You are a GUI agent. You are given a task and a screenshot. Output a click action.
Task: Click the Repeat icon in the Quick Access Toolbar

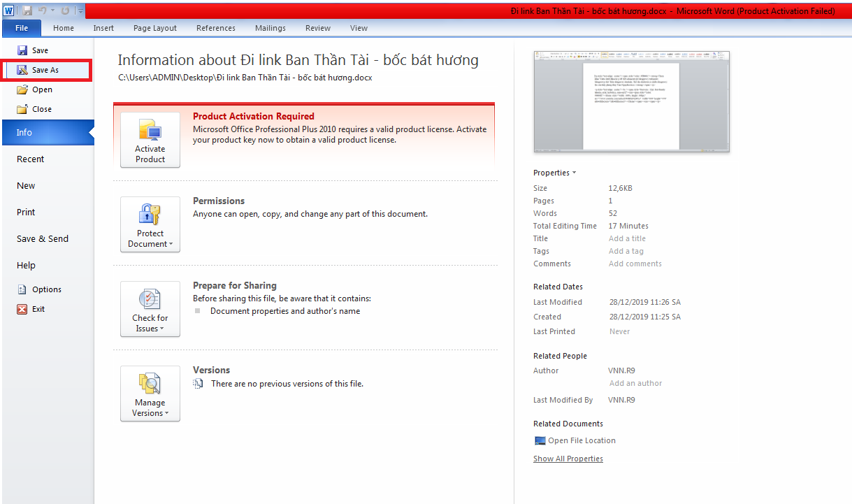coord(65,10)
